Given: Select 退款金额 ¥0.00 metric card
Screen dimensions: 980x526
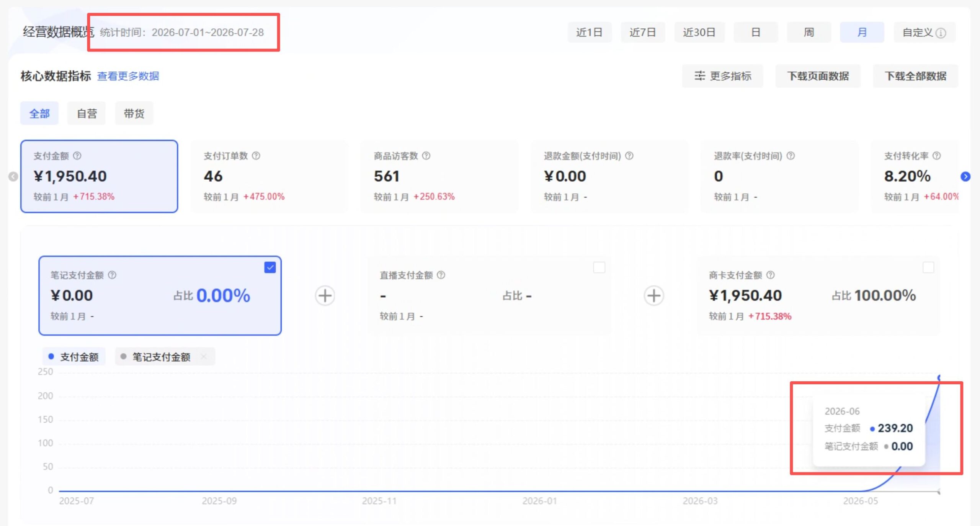Looking at the screenshot, I should point(609,176).
